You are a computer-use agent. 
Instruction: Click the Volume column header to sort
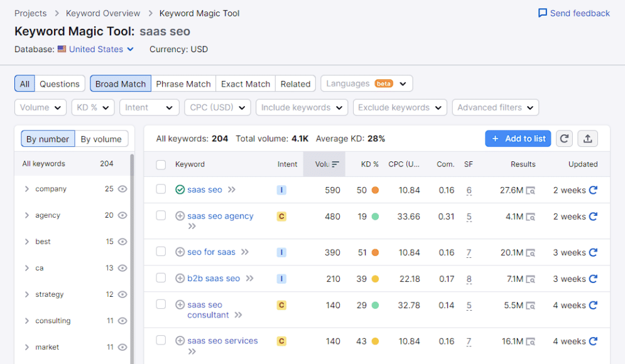click(323, 164)
